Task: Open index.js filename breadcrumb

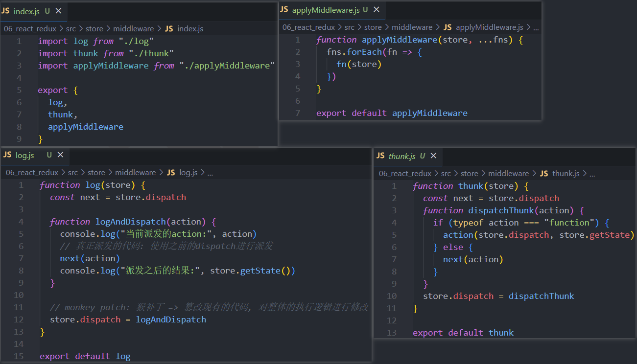Action: point(190,29)
